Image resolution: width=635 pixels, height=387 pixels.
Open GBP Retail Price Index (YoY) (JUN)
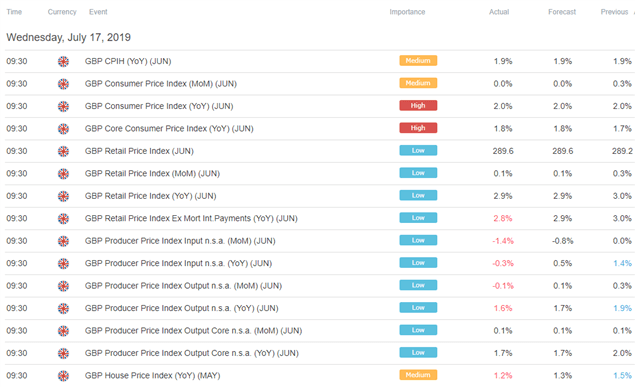tap(151, 196)
